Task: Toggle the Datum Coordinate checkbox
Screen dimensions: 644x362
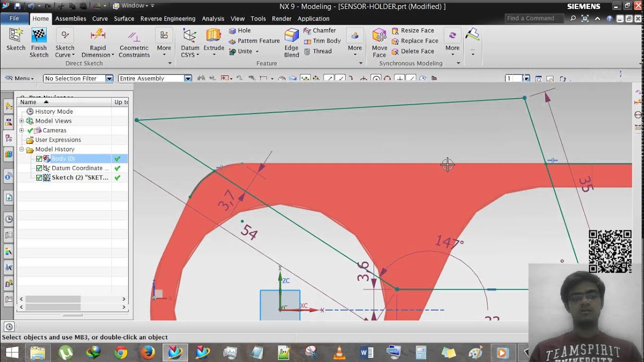Action: (39, 168)
